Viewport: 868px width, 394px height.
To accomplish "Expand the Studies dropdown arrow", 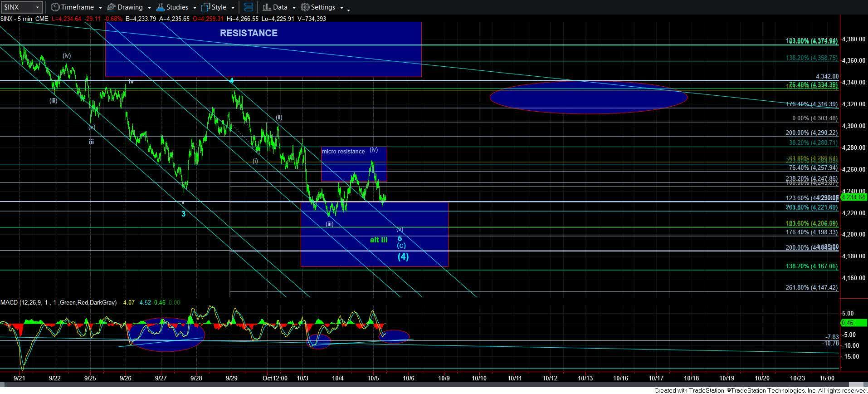I will pos(195,8).
